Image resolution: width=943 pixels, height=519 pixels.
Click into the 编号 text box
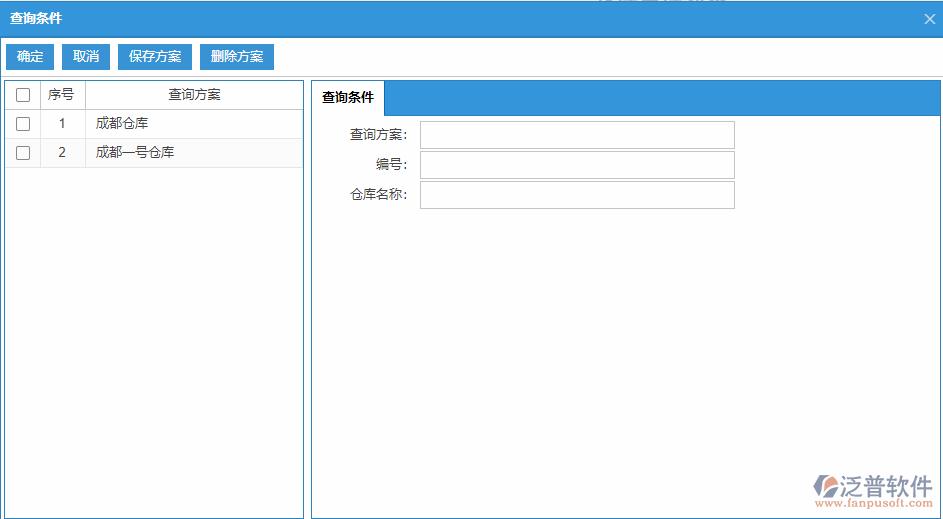(577, 165)
